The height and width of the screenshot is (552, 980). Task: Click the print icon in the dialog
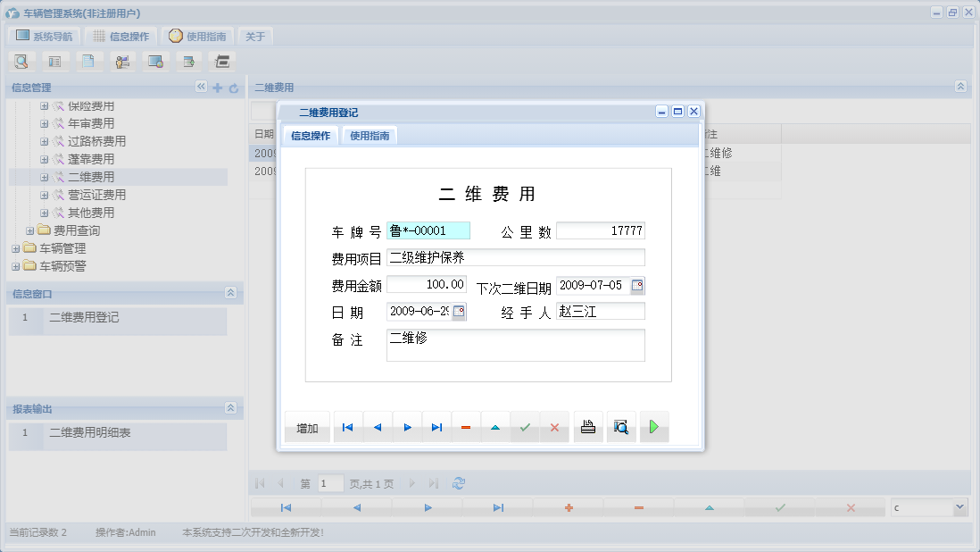(588, 427)
